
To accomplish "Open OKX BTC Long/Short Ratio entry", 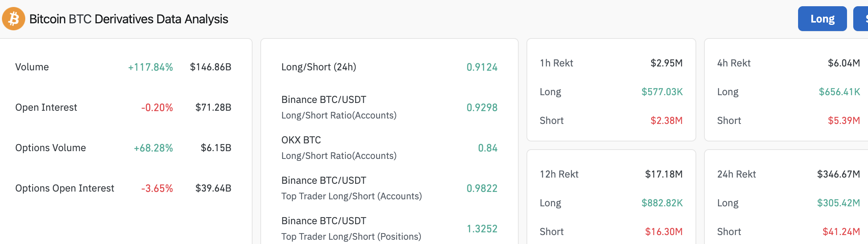I will (x=338, y=148).
